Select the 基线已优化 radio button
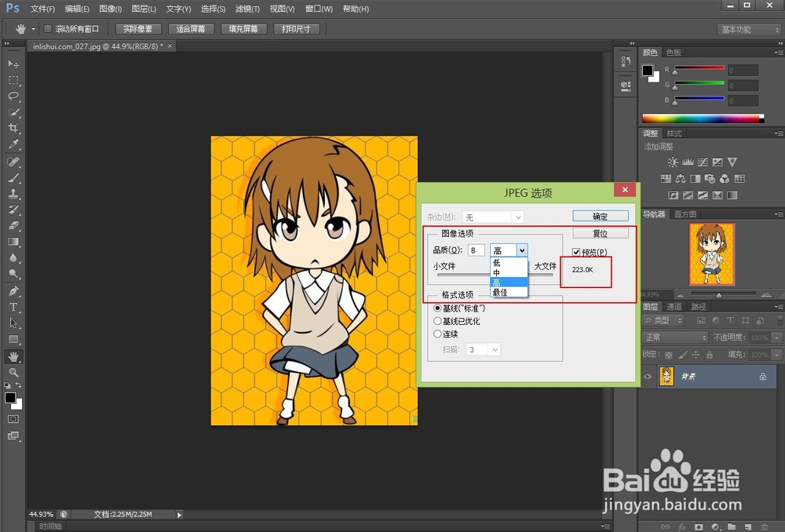 click(x=438, y=320)
